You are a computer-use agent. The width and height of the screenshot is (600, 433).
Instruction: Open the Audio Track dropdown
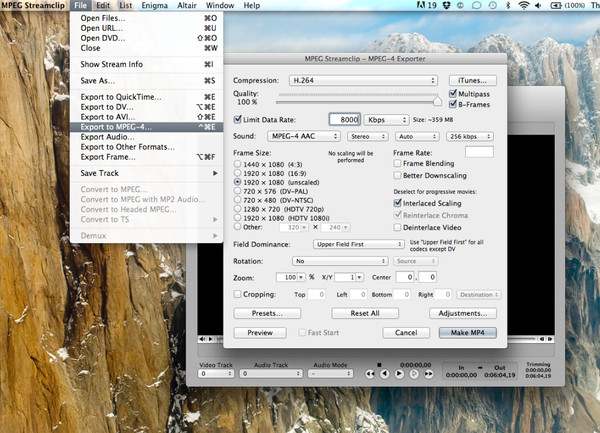pos(271,374)
